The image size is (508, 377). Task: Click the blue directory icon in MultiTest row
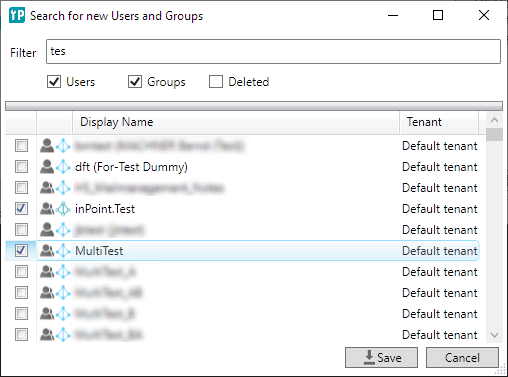tap(63, 251)
